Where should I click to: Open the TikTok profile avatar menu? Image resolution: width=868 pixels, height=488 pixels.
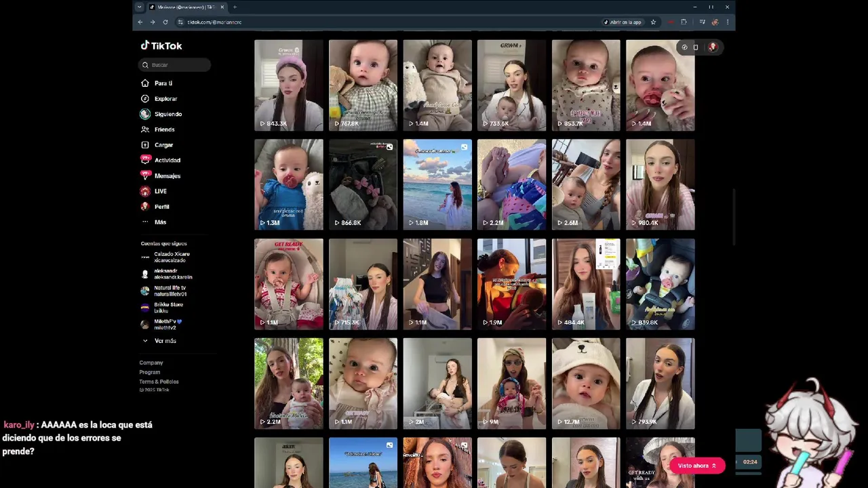pyautogui.click(x=713, y=47)
